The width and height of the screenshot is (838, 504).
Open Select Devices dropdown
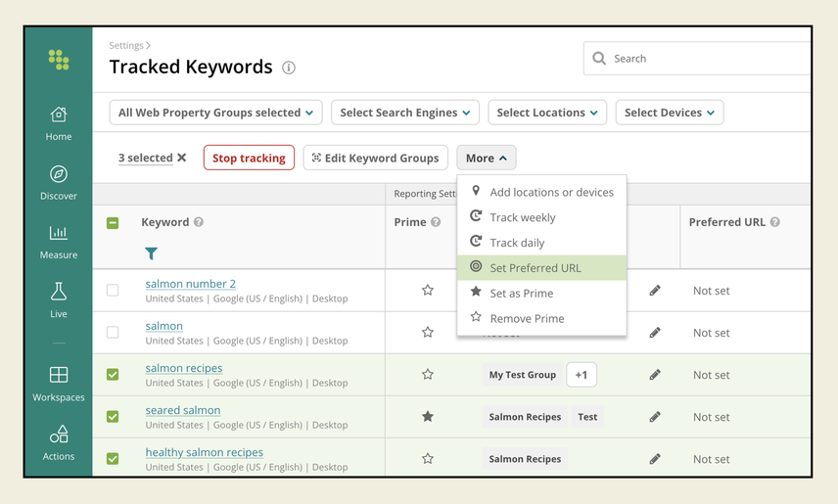coord(670,113)
